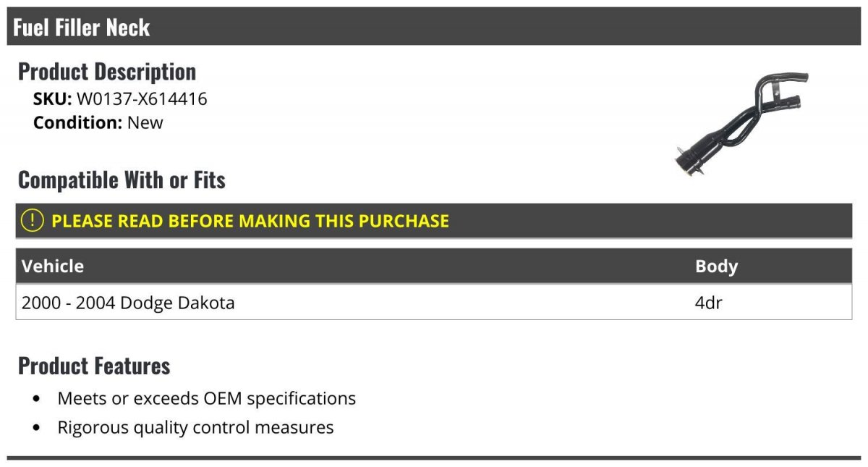Select the Fuel Filler Neck title bar
Image resolution: width=868 pixels, height=467 pixels.
(434, 27)
